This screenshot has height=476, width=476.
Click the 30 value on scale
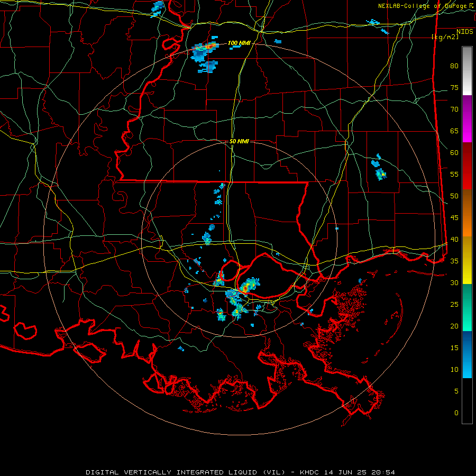click(454, 282)
